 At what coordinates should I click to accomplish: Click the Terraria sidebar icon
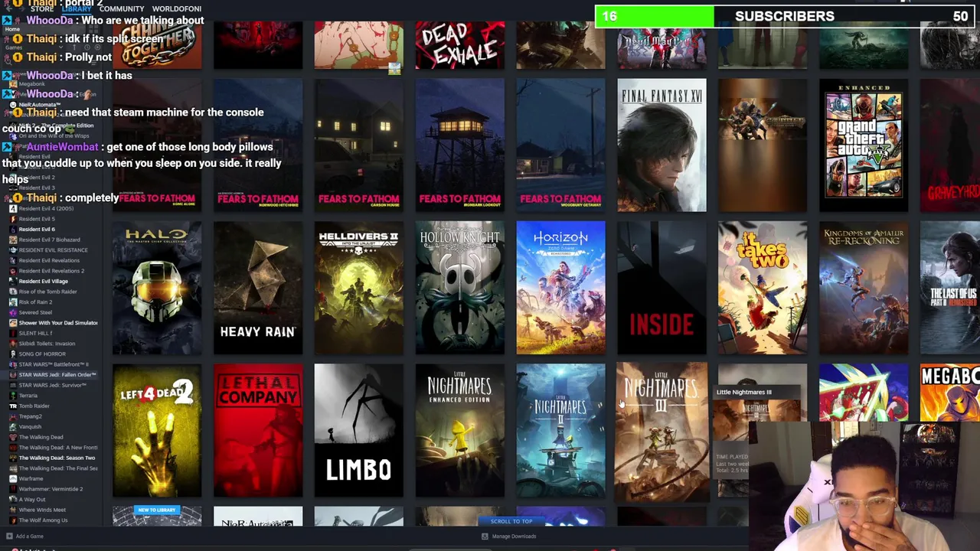coord(13,396)
